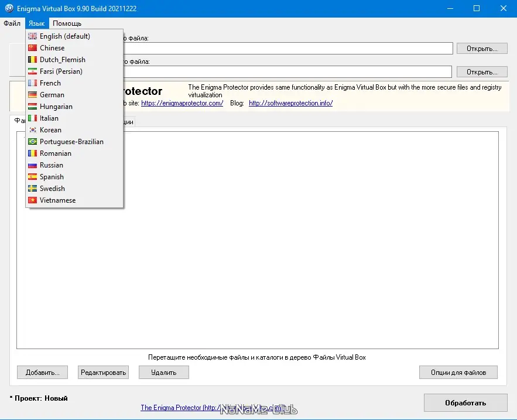This screenshot has height=420, width=517.
Task: Pick the Dutch_Flemish menu entry
Action: tap(74, 60)
